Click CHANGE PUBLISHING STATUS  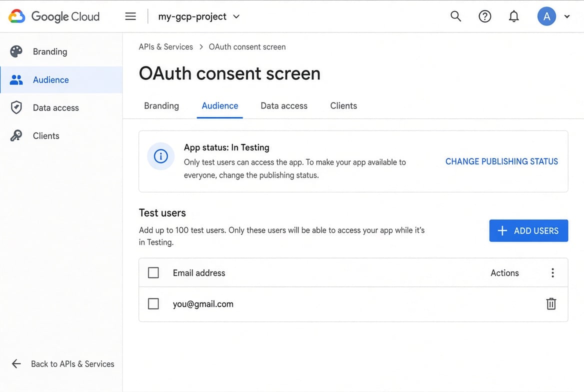501,161
